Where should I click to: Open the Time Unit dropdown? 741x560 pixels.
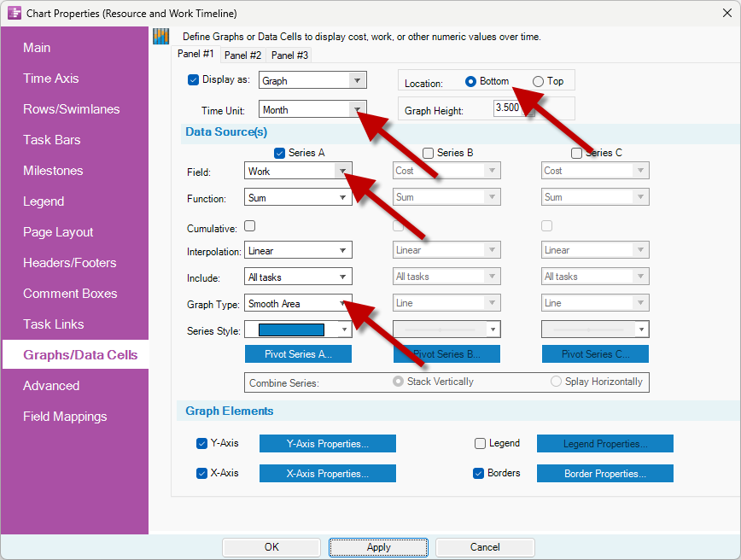coord(357,110)
